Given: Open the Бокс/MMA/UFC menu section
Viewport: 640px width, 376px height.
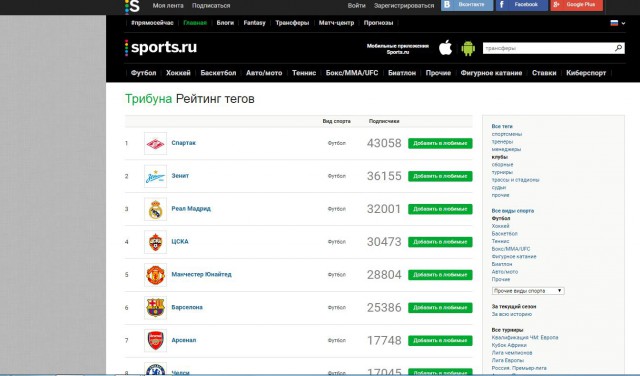Looking at the screenshot, I should [x=352, y=73].
